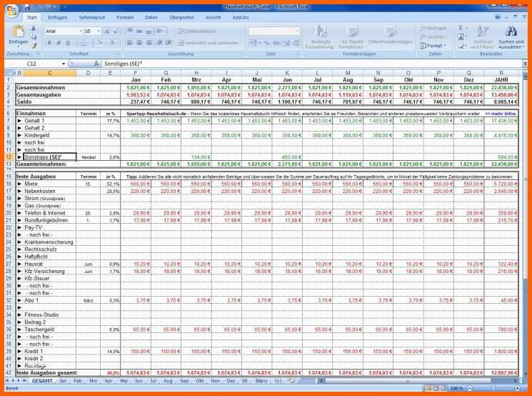Open the Schriftart dialog launcher
The height and width of the screenshot is (396, 532).
[x=119, y=54]
